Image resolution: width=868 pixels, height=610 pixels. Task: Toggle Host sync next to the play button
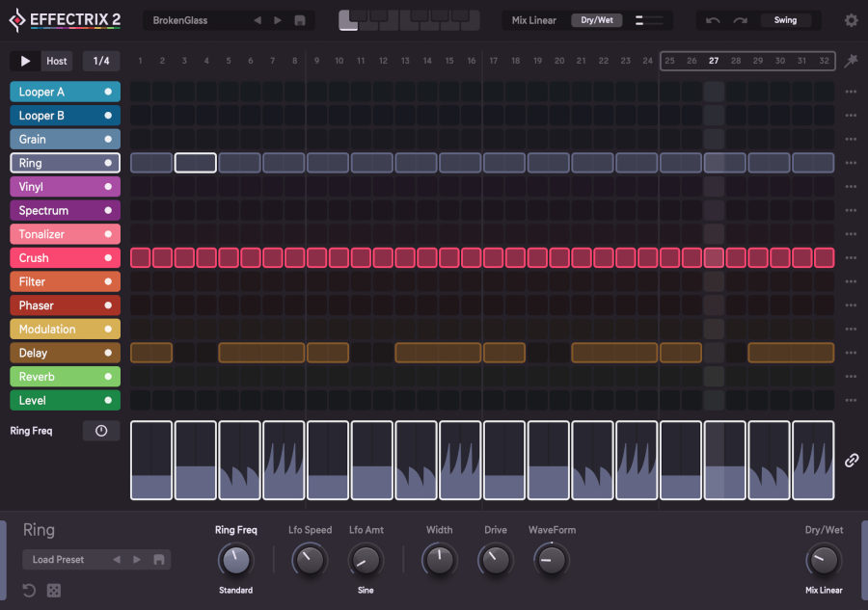pos(55,60)
